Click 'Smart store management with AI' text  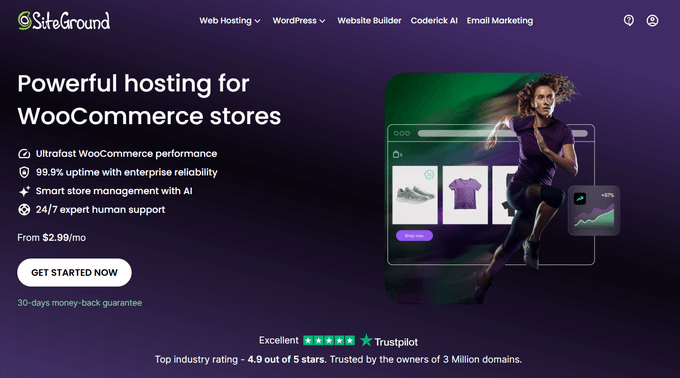[x=114, y=191]
